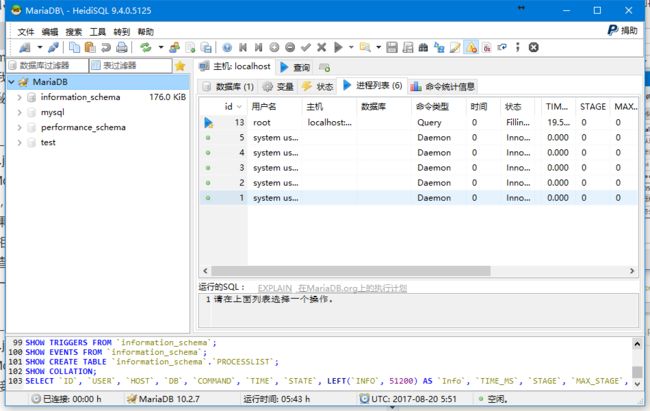Expand the mysql database node
This screenshot has height=411, width=650.
(x=19, y=112)
